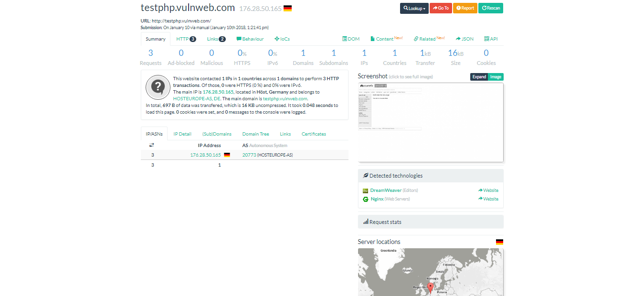Open the HOSTEUROPE-AS, DE link

click(x=196, y=98)
